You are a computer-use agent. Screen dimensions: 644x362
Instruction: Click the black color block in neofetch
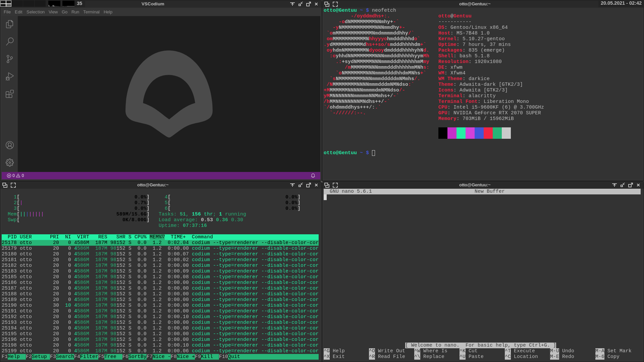pyautogui.click(x=443, y=133)
